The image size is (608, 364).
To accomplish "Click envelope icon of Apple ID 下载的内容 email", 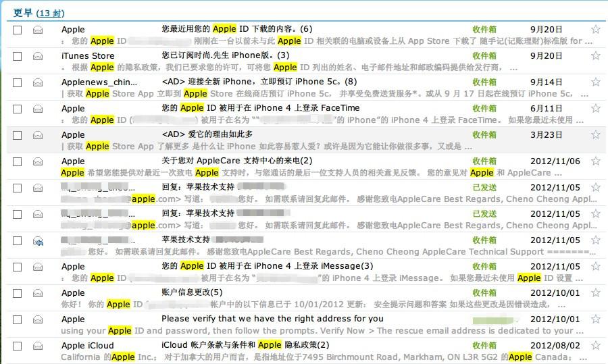I will [38, 30].
